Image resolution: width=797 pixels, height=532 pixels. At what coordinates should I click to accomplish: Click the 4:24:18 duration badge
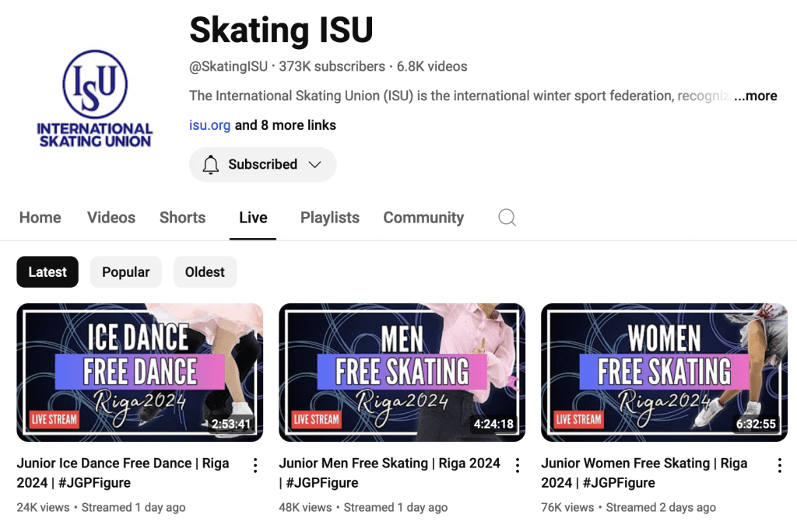[493, 424]
